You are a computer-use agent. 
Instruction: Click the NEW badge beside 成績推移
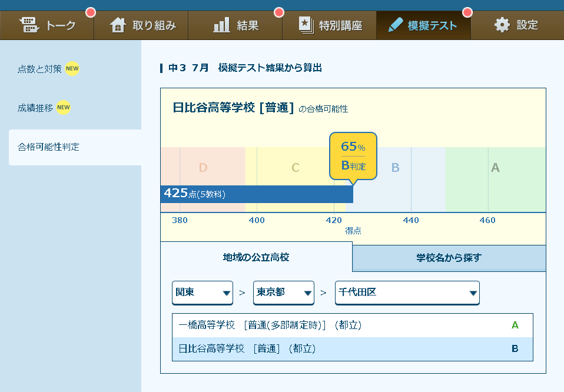(x=64, y=107)
